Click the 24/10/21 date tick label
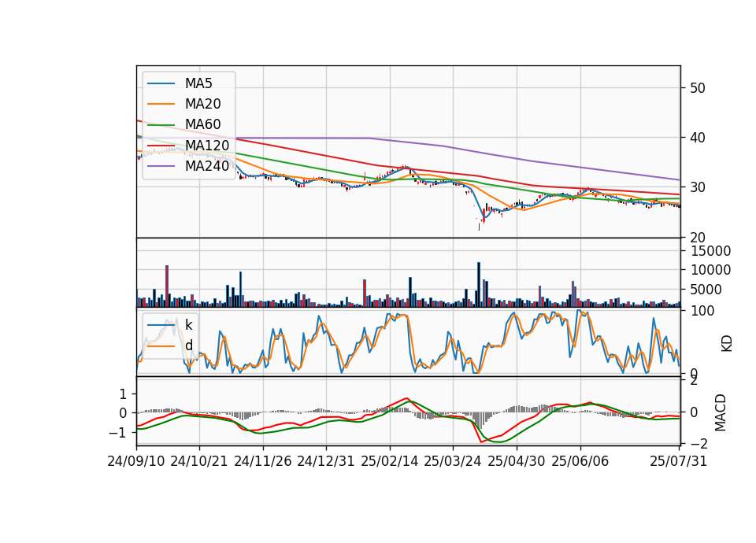 198,461
